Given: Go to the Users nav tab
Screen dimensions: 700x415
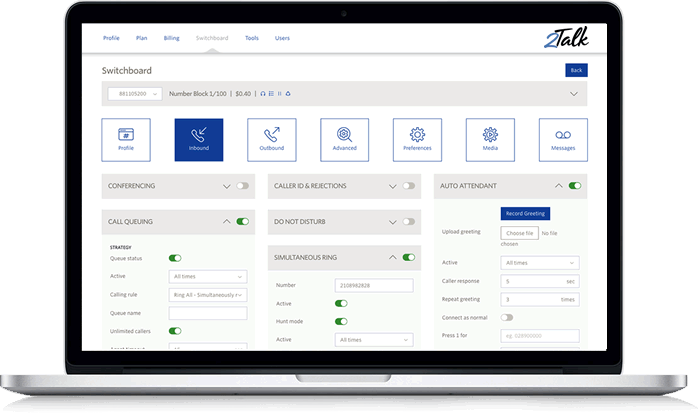Looking at the screenshot, I should tap(282, 38).
